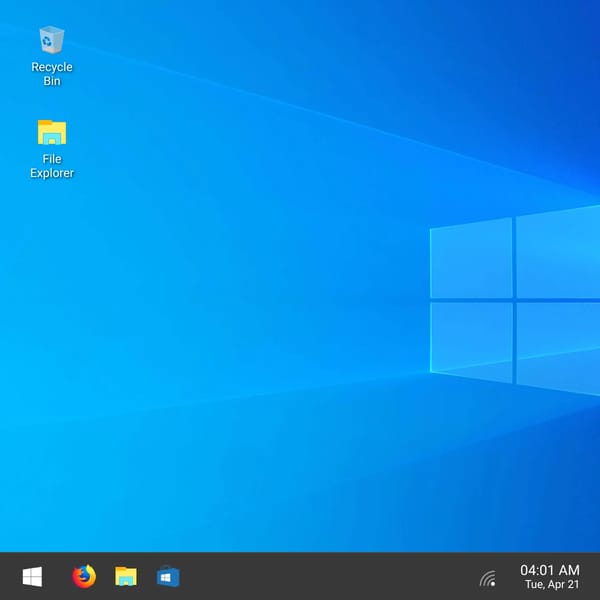Open the Recycle Bin desktop icon
Screen dimensions: 600x600
click(x=52, y=39)
